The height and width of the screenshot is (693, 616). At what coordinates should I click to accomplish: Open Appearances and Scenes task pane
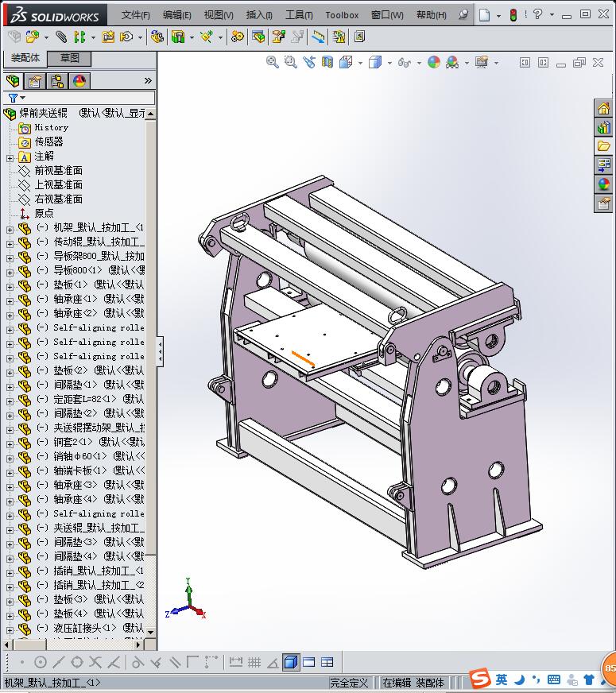[603, 184]
